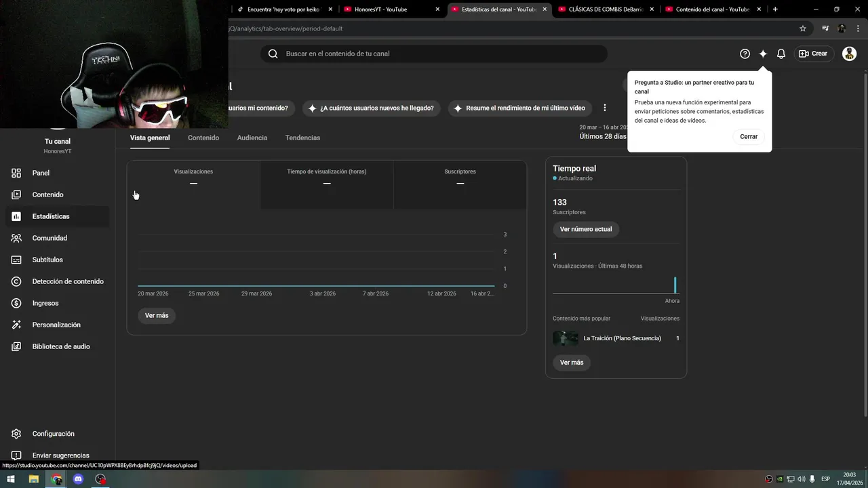Bookmark this page with star icon
The width and height of the screenshot is (868, 488).
[803, 28]
